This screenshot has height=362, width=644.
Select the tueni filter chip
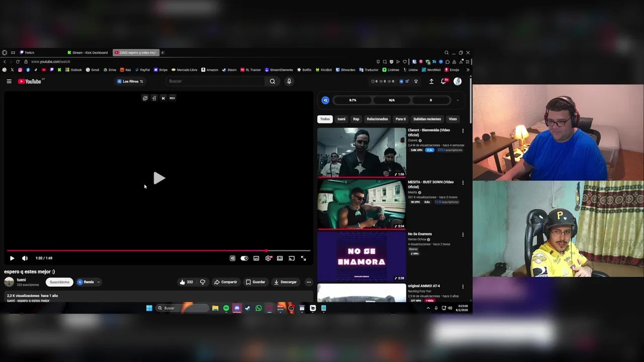coord(341,119)
